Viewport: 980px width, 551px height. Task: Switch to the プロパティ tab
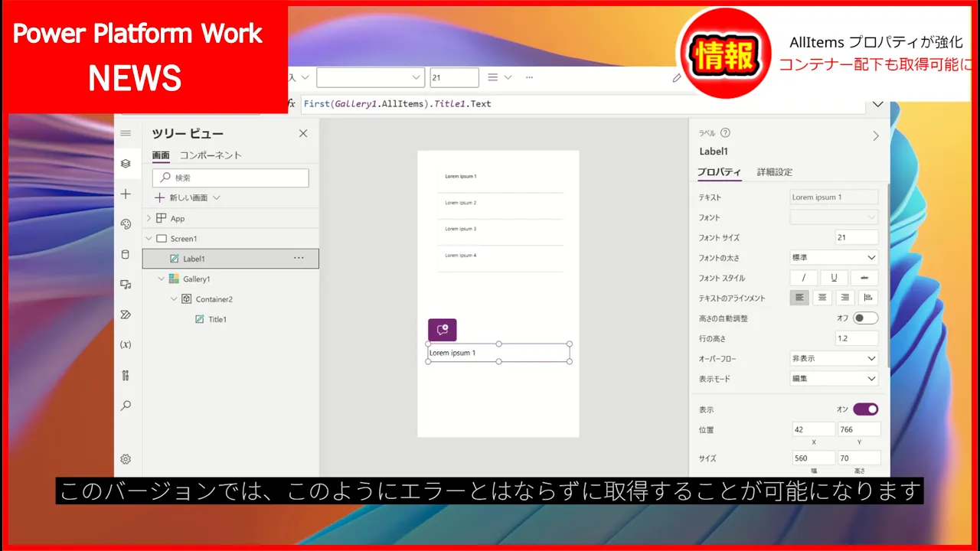(719, 172)
